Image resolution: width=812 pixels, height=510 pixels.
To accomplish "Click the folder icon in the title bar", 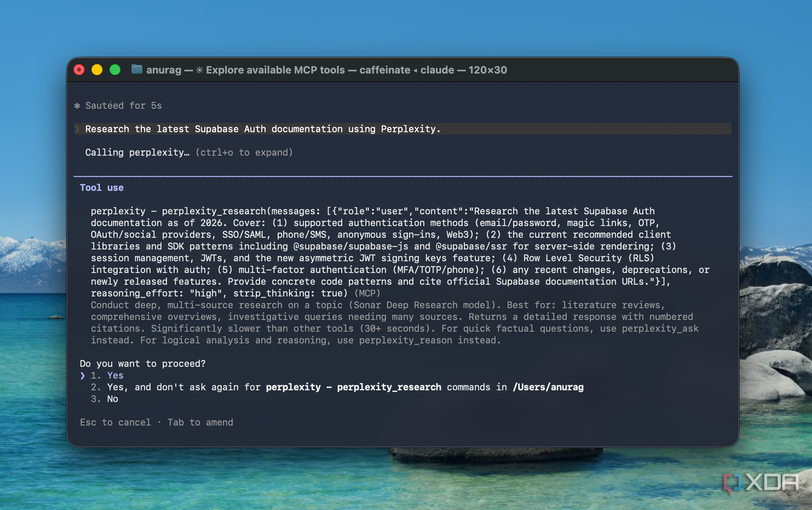I will (137, 70).
